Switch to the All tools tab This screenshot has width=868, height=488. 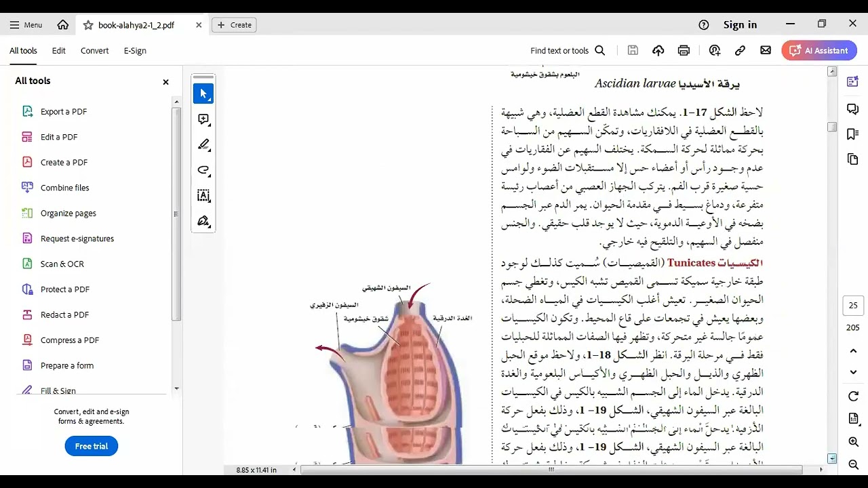click(23, 51)
